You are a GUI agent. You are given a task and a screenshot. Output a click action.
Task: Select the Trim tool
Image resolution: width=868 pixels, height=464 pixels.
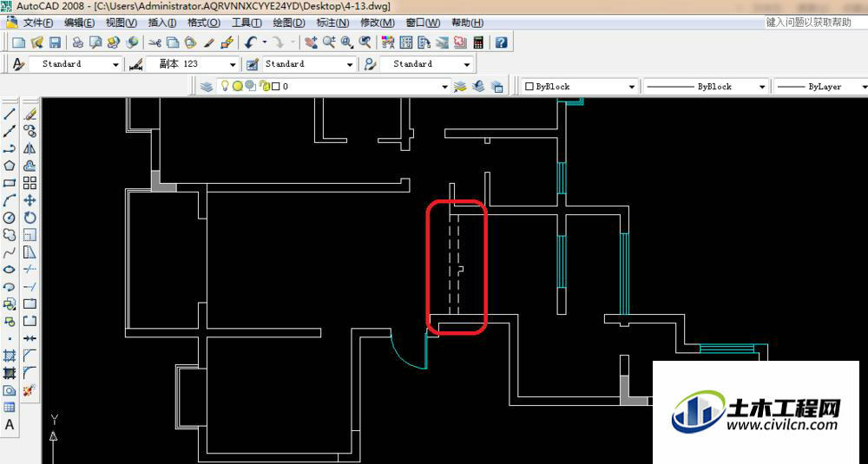tap(30, 270)
